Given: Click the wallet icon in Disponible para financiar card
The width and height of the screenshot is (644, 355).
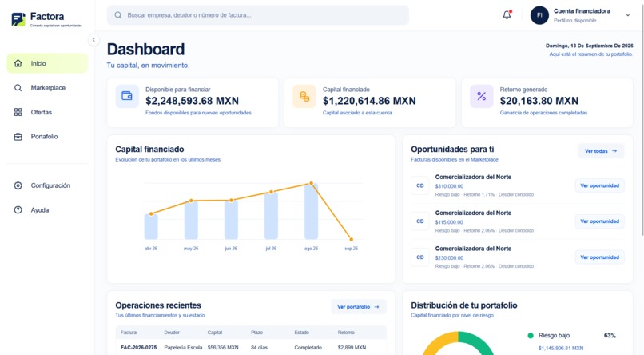Looking at the screenshot, I should point(127,96).
